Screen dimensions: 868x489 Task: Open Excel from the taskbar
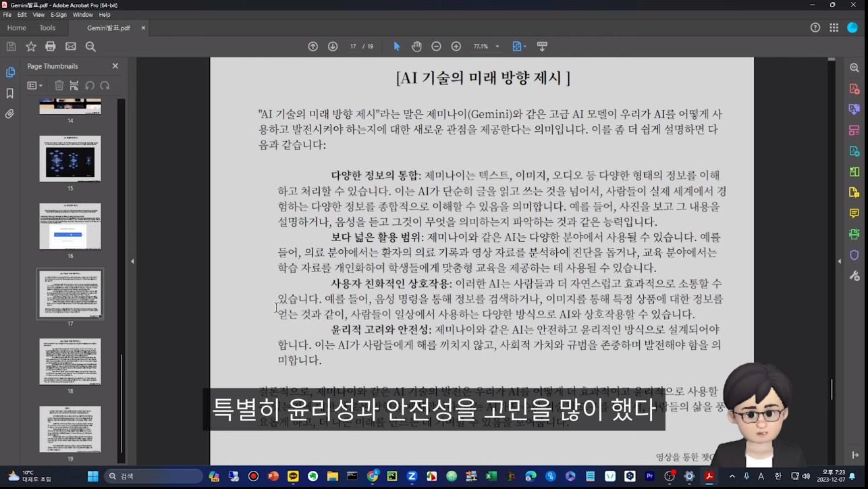coord(491,476)
